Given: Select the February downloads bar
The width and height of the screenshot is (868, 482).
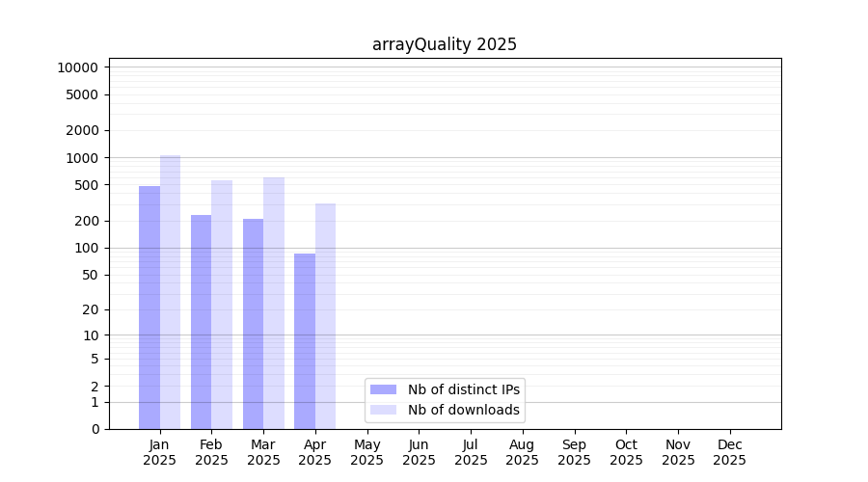Looking at the screenshot, I should [222, 305].
